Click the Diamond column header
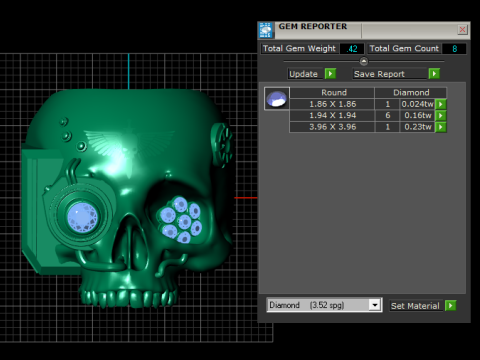This screenshot has height=360, width=480. 411,92
